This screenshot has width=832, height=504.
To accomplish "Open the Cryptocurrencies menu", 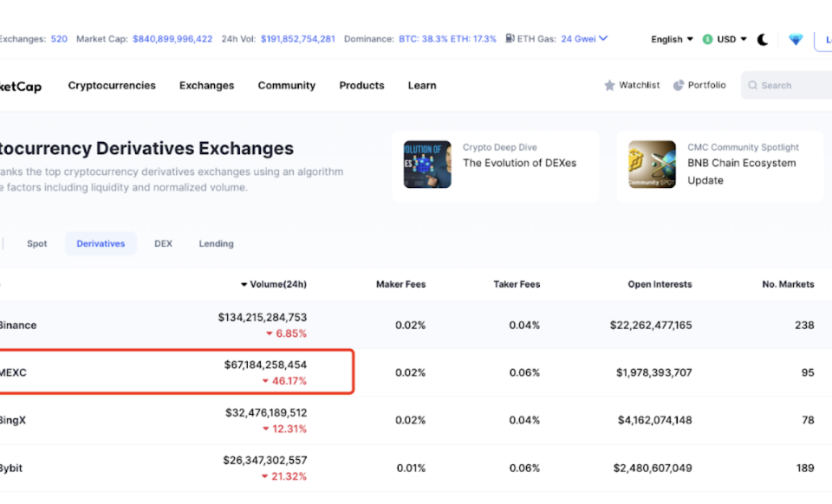I will coord(112,86).
